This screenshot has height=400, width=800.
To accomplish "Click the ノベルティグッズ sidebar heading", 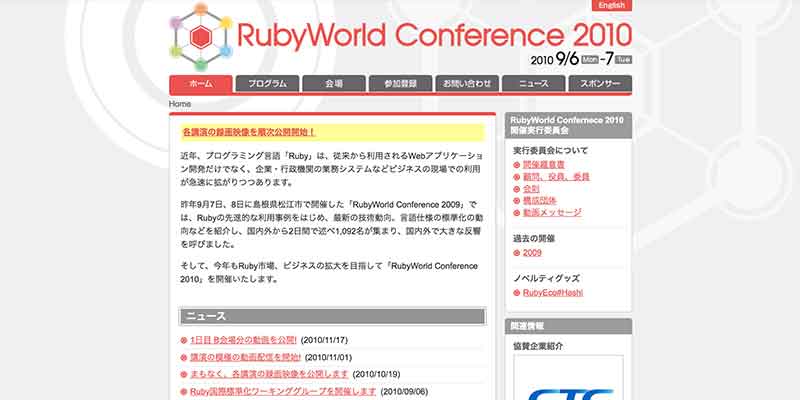I will point(546,278).
